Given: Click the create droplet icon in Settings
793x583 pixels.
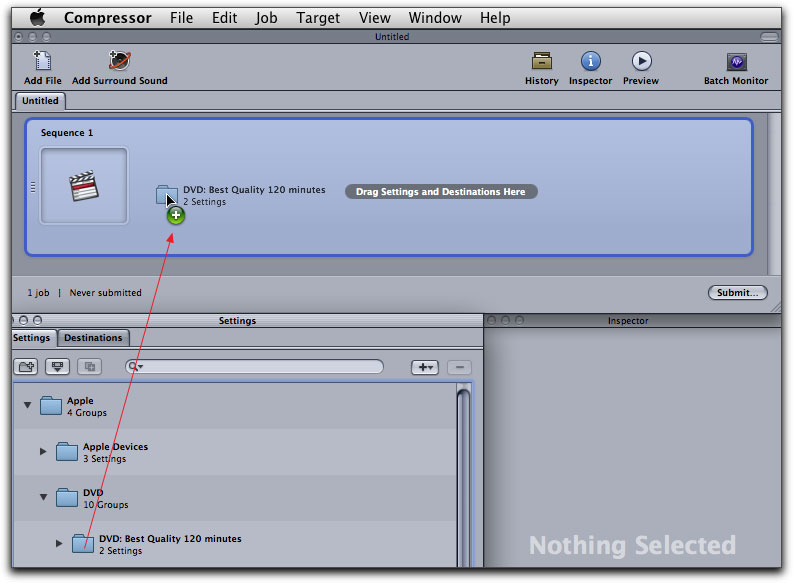Looking at the screenshot, I should point(57,367).
